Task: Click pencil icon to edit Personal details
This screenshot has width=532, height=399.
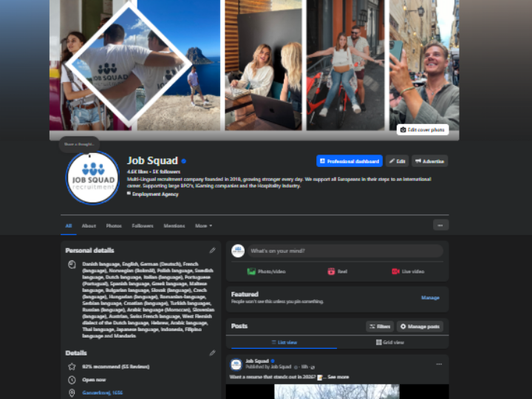Action: click(x=213, y=250)
